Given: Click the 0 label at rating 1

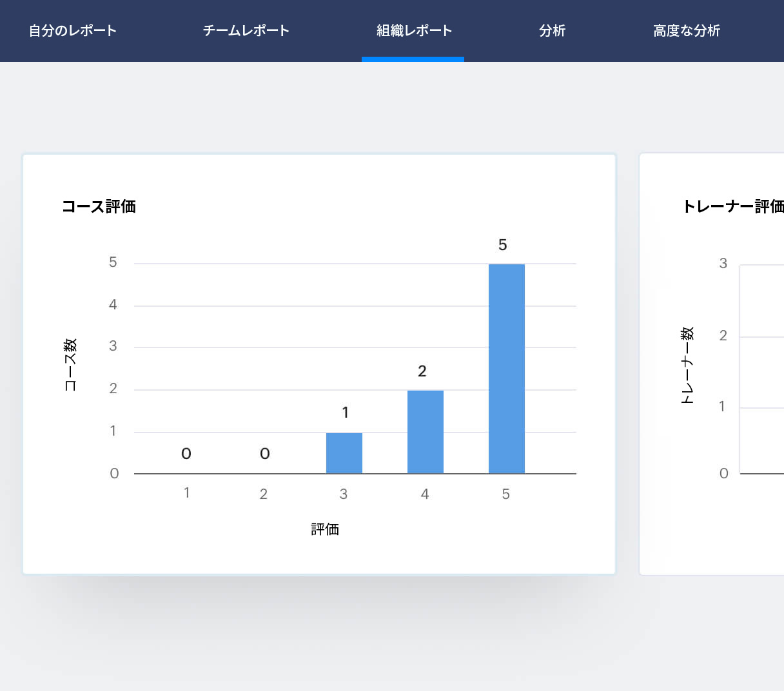Looking at the screenshot, I should click(186, 454).
